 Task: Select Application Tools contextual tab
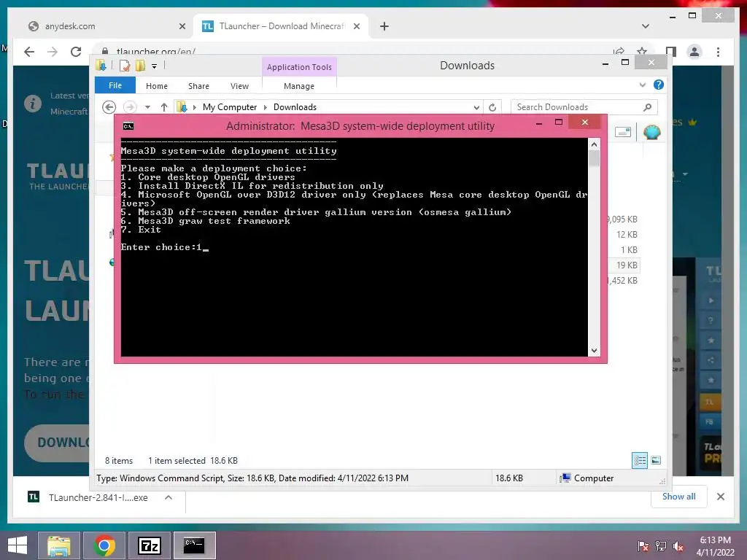299,67
